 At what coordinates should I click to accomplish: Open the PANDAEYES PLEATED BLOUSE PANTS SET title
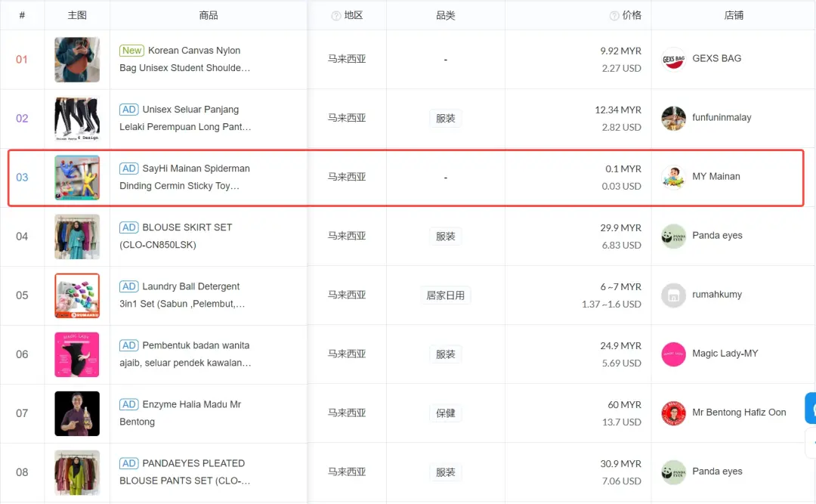[185, 472]
